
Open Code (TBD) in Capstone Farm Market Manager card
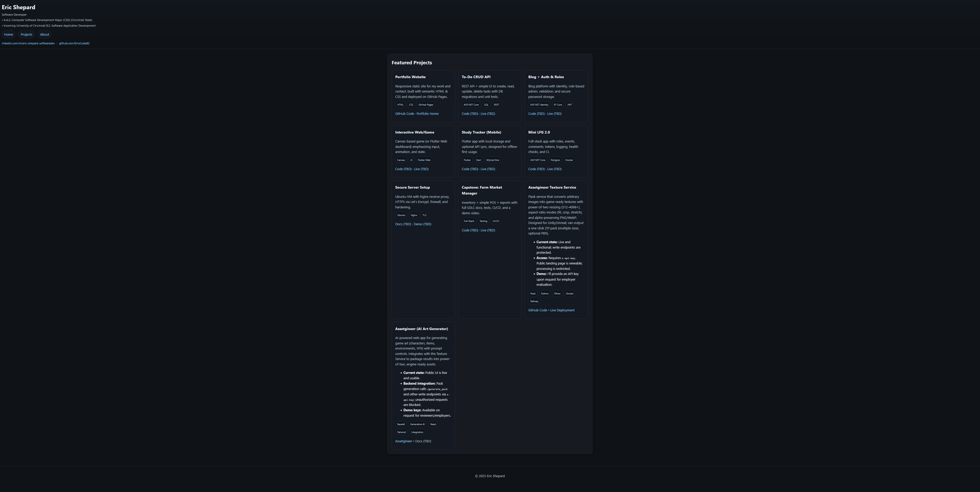470,230
